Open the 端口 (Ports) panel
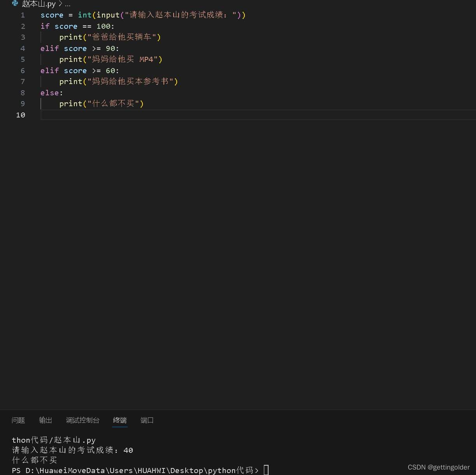476x475 pixels. 147,420
